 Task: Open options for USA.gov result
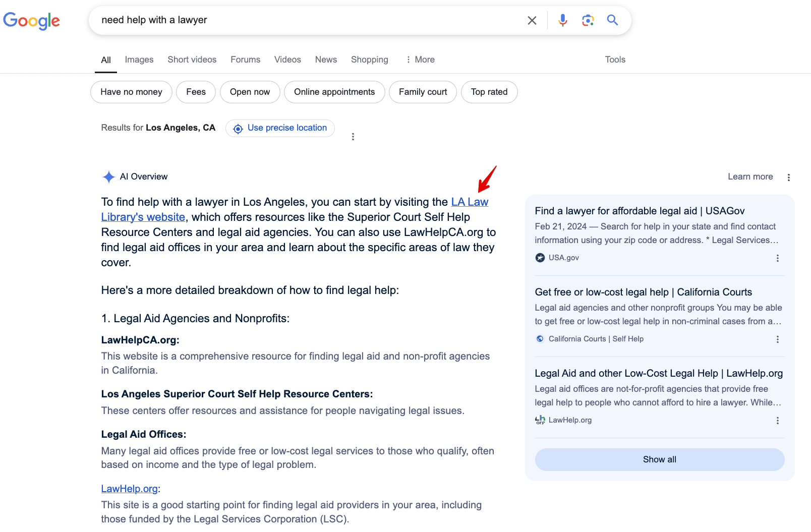point(778,258)
